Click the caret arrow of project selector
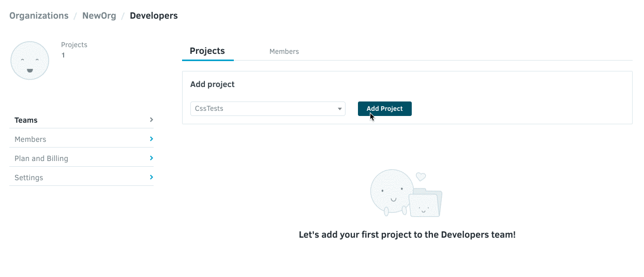Viewport: 644px width, 277px height. click(x=340, y=109)
